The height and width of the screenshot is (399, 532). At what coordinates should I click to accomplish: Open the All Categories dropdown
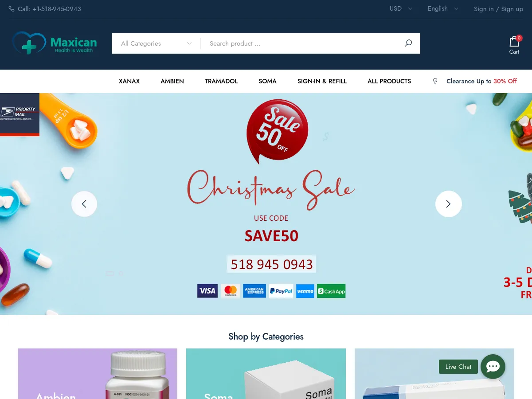(x=156, y=43)
